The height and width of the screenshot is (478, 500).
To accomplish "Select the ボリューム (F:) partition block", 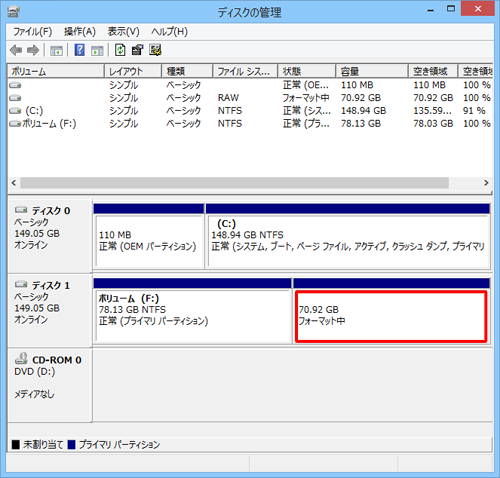I will (193, 316).
